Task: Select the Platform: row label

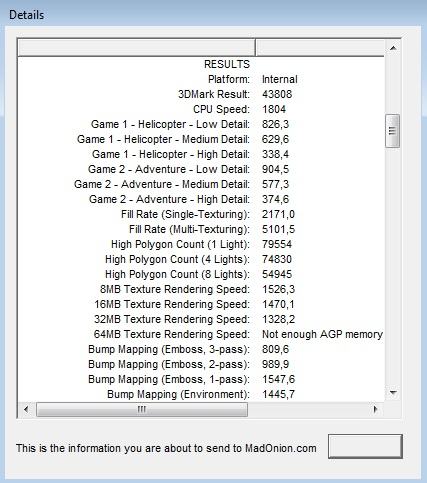Action: coord(229,79)
